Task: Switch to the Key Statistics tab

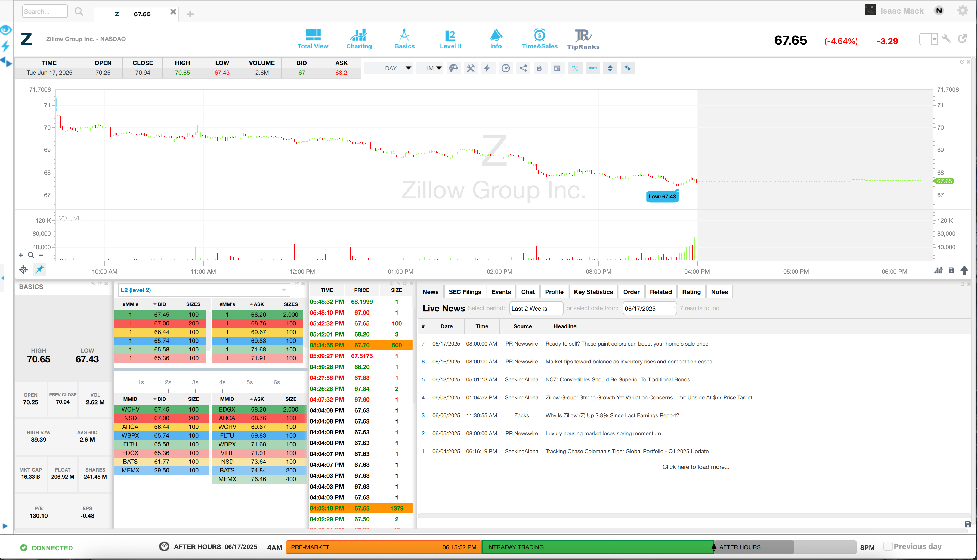Action: pos(593,292)
